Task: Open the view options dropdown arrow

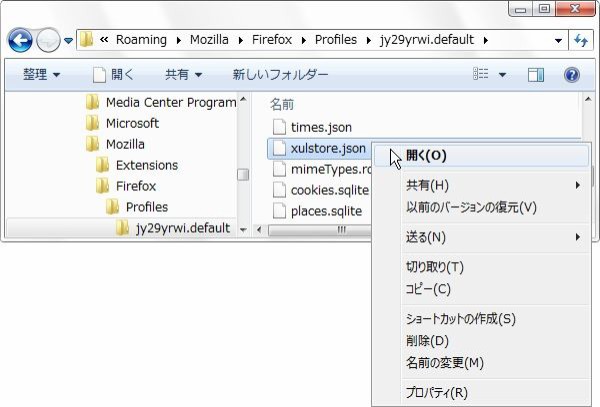Action: pyautogui.click(x=502, y=74)
